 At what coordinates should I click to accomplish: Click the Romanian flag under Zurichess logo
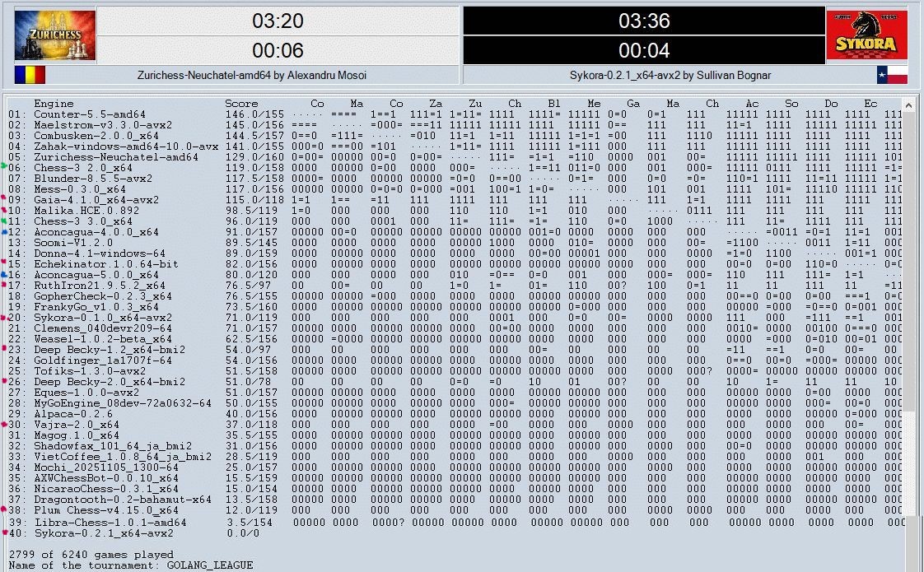[x=30, y=76]
